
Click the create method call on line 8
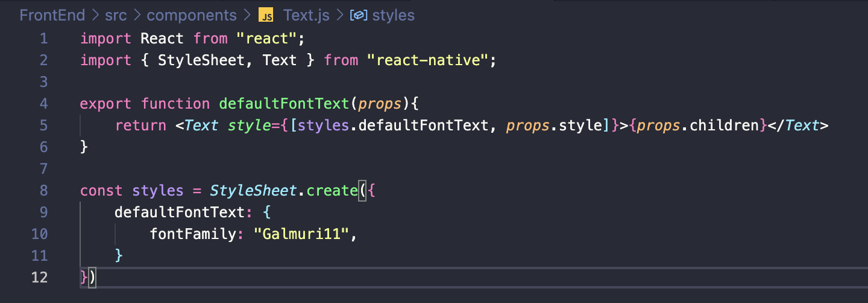pos(332,191)
